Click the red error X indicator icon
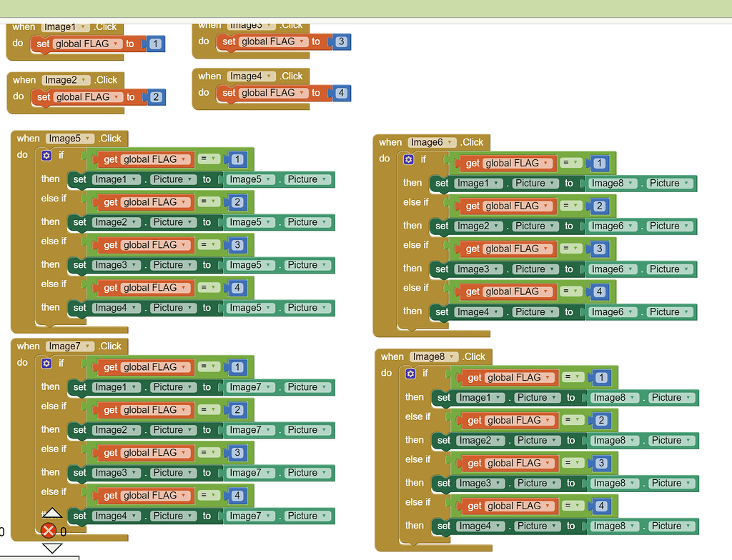Viewport: 732px width, 560px height. tap(49, 531)
